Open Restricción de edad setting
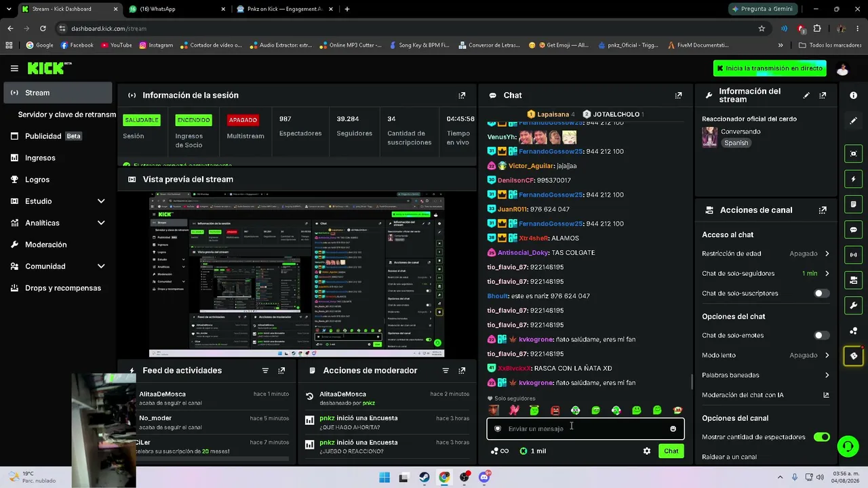The height and width of the screenshot is (488, 868). click(x=766, y=253)
